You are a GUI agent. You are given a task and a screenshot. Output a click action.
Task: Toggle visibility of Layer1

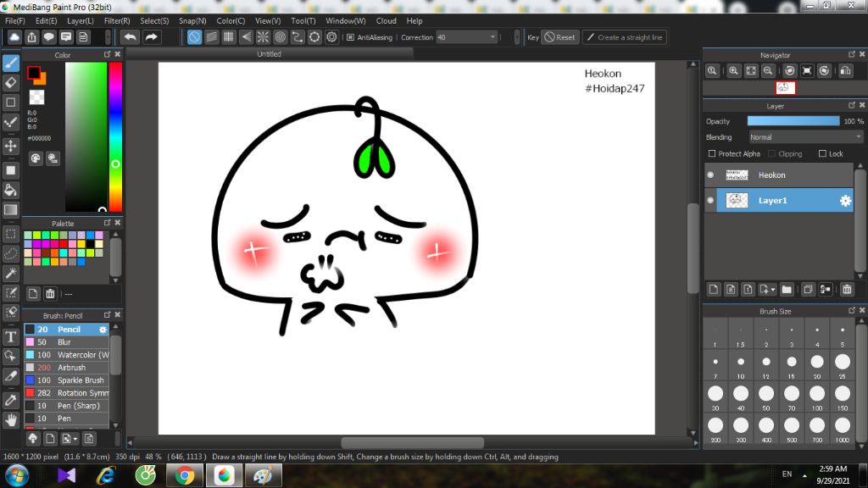pos(711,200)
